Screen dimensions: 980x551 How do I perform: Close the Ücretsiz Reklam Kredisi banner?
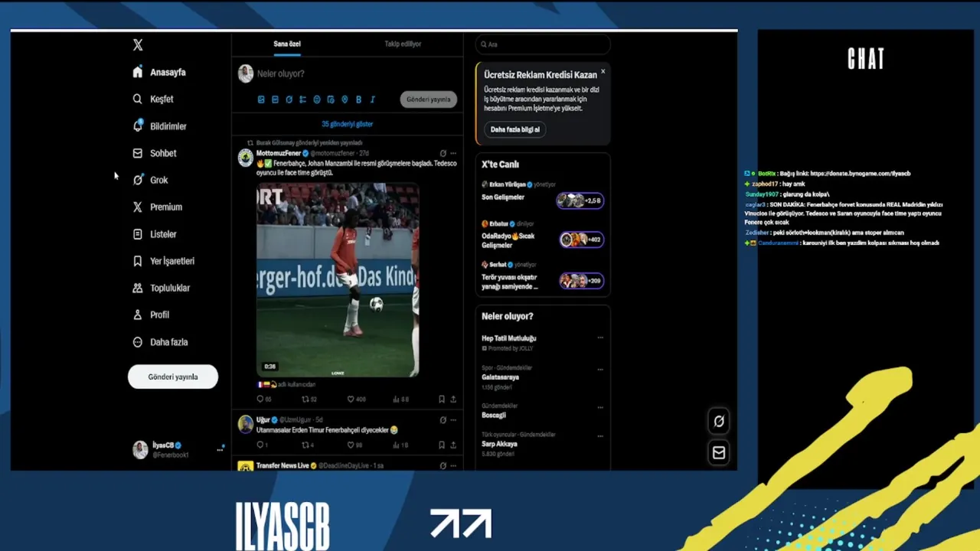pos(603,71)
